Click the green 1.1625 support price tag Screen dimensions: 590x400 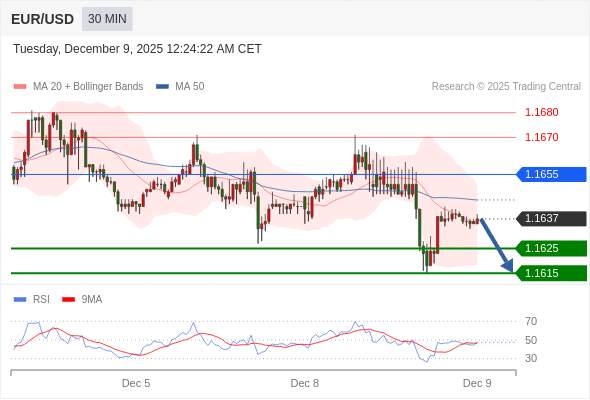[552, 248]
